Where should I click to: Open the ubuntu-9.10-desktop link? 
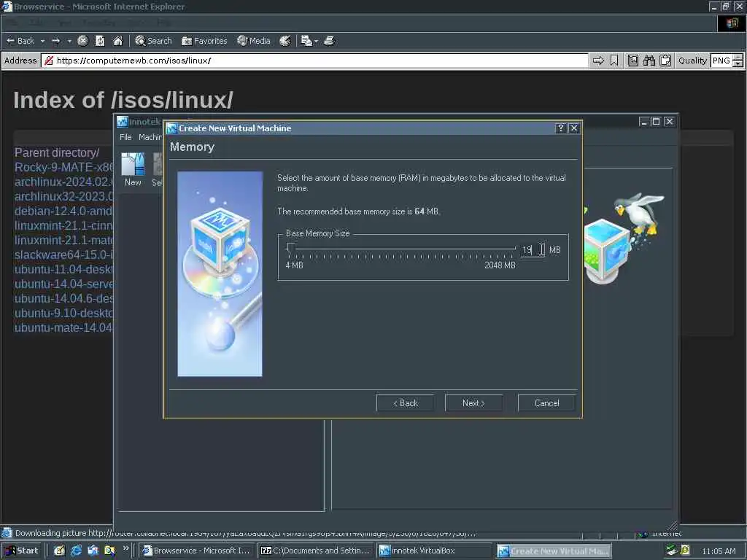[x=64, y=313]
